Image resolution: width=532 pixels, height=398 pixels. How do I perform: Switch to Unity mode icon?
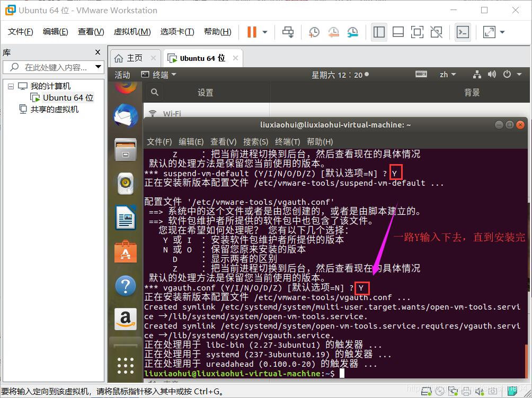(436, 32)
